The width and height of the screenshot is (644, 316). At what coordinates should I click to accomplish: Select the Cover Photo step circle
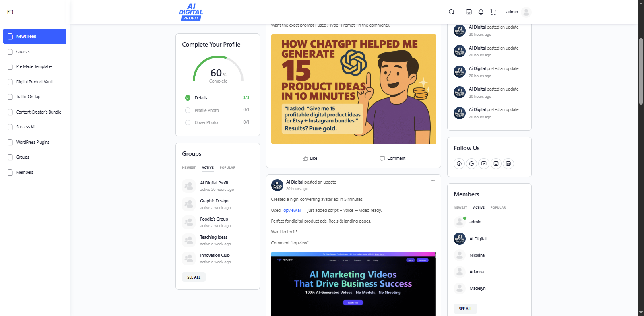coord(188,122)
